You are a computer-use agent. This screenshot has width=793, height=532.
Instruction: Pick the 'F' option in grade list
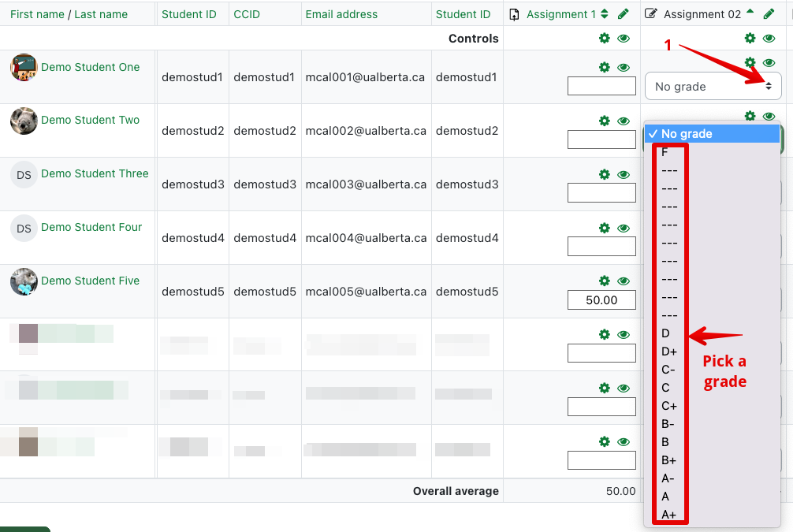(x=665, y=152)
